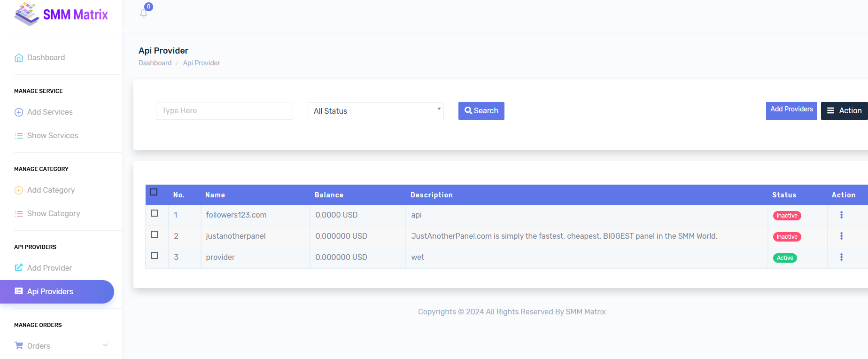The height and width of the screenshot is (359, 868).
Task: Click the Add Providers button
Action: pyautogui.click(x=791, y=111)
